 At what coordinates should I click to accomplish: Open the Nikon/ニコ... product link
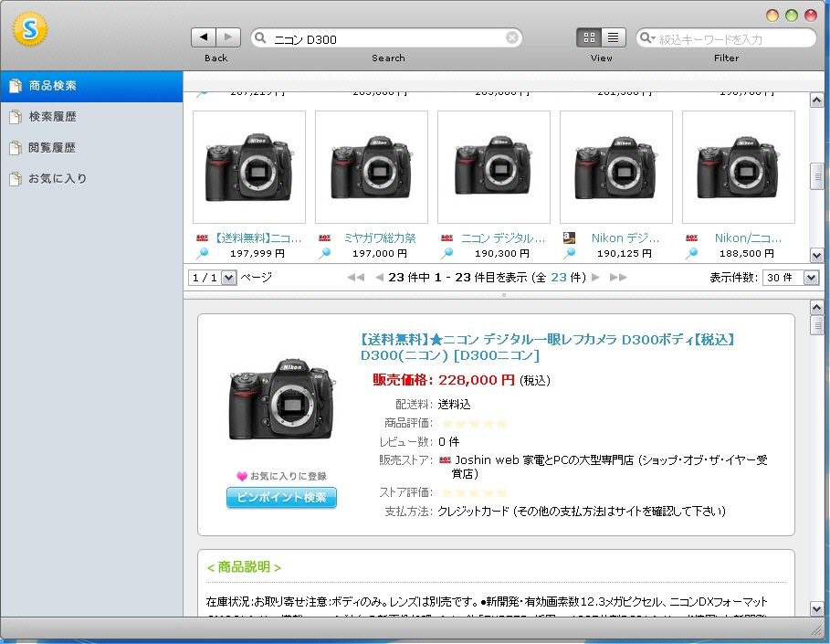tap(748, 238)
